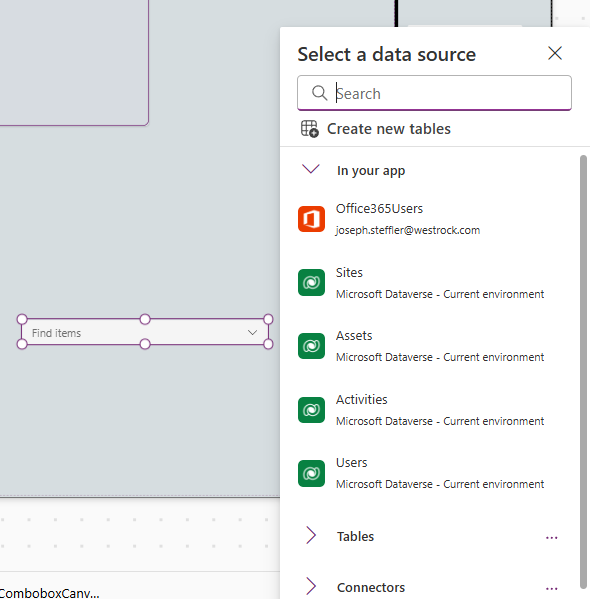
Task: Click the Sites Dataverse icon
Action: (x=311, y=283)
